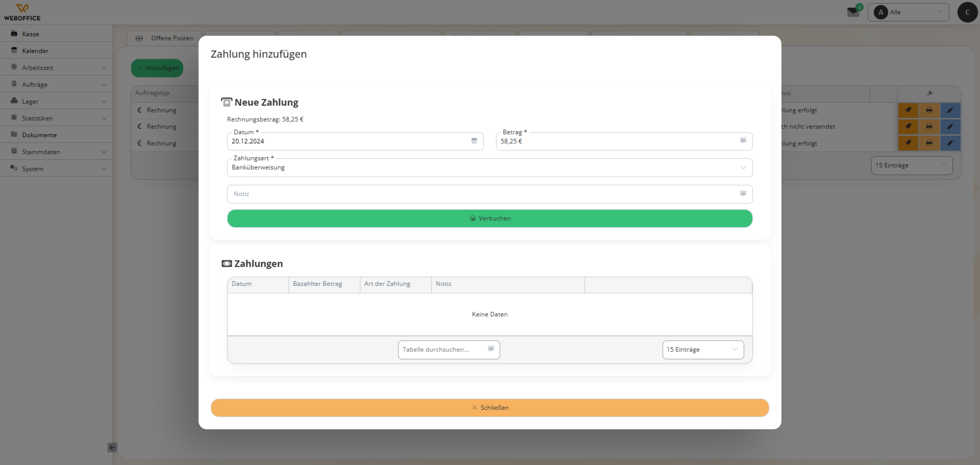This screenshot has height=465, width=980.
Task: Click edit pencil icon in first Rechnung row
Action: [950, 110]
